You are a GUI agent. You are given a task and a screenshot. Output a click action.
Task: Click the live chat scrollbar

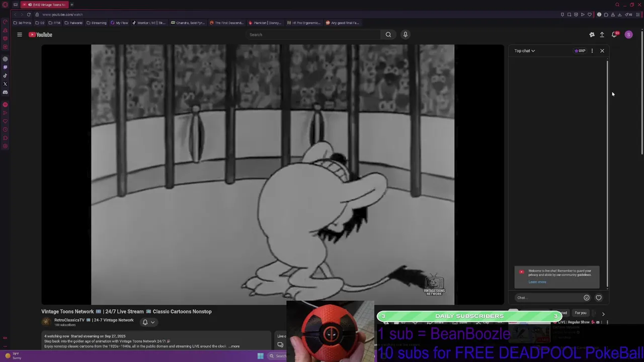coord(607,173)
